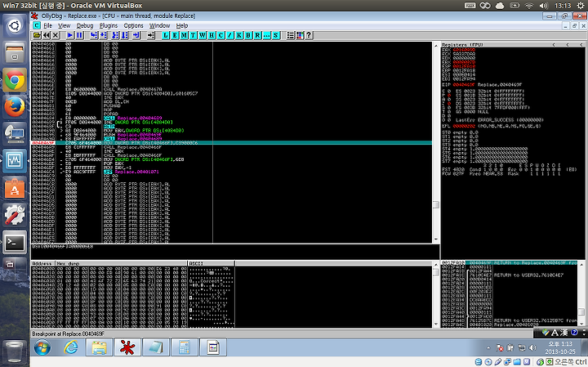Viewport: 588px width, 367px height.
Task: Open the Debug menu
Action: (x=85, y=25)
